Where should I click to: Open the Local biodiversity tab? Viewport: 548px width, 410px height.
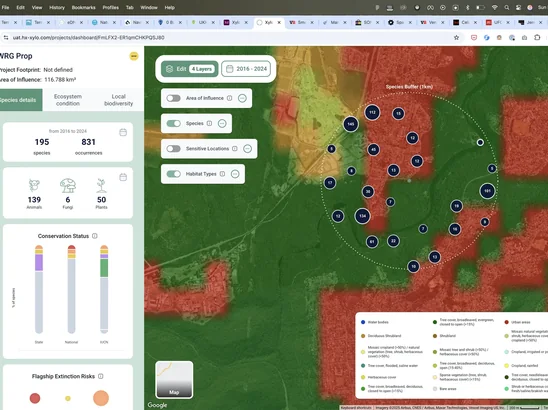(x=118, y=100)
